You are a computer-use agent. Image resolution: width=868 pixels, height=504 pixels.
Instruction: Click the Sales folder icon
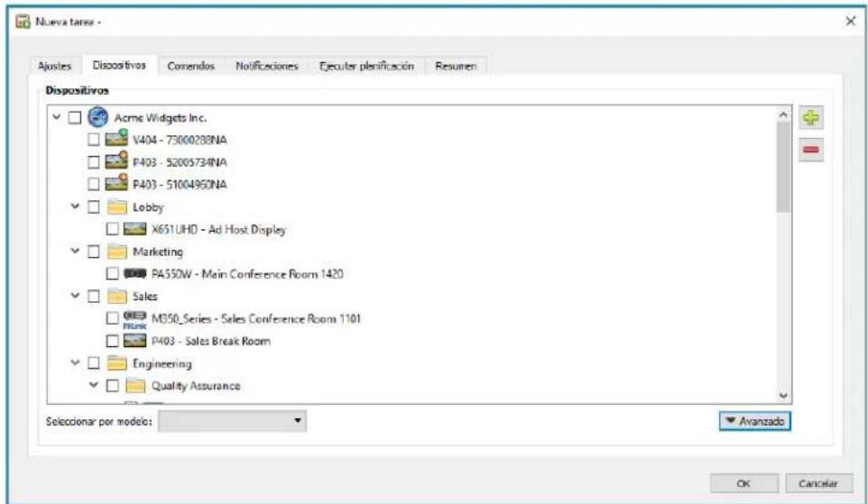click(116, 296)
